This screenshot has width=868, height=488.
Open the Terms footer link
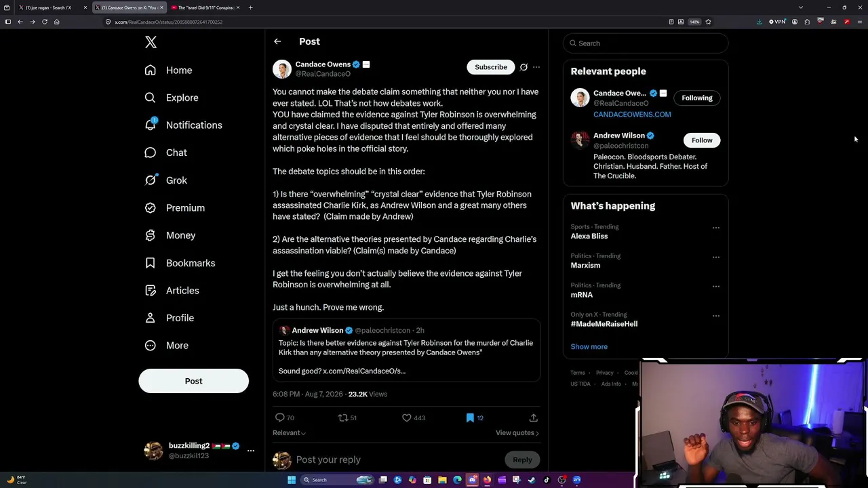click(578, 373)
